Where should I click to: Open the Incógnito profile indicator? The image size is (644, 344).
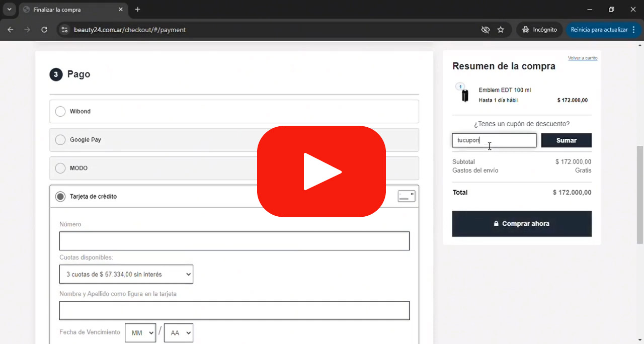point(539,30)
